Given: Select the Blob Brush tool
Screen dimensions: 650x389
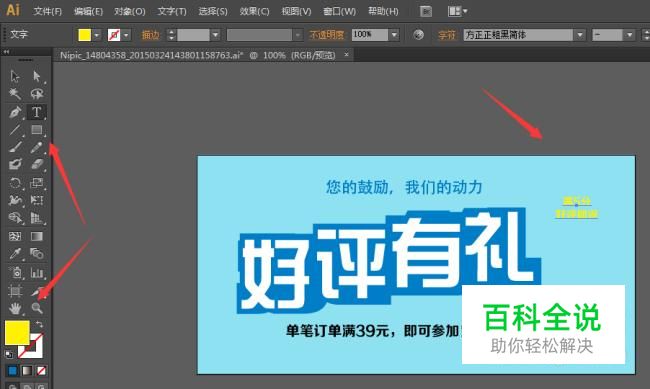Looking at the screenshot, I should [x=15, y=165].
